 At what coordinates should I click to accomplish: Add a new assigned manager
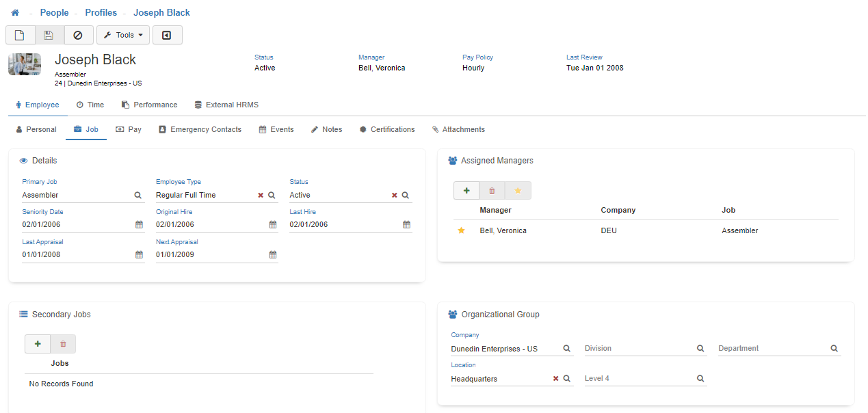click(466, 191)
